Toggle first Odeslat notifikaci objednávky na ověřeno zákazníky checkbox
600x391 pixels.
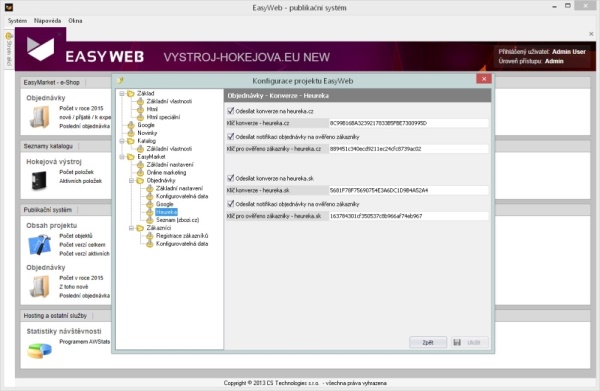pos(230,136)
